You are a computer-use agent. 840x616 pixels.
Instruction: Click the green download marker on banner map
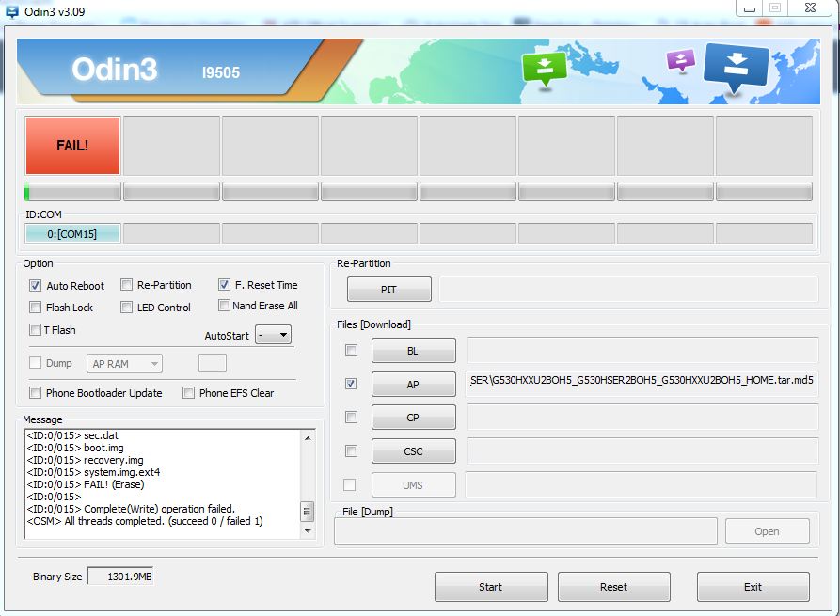coord(545,70)
